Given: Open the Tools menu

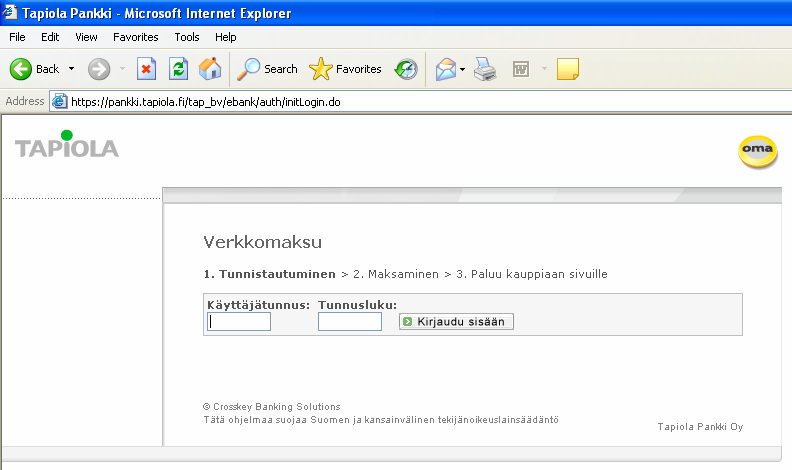Looking at the screenshot, I should point(187,37).
